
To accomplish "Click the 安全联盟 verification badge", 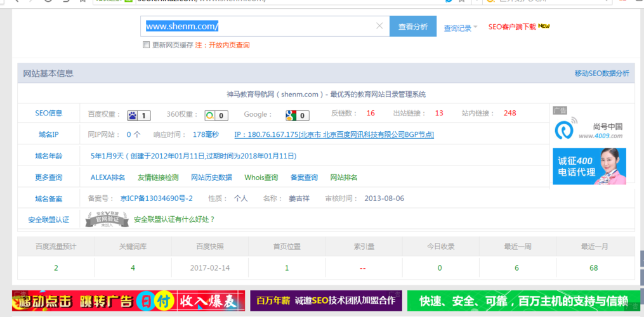I will pyautogui.click(x=107, y=219).
